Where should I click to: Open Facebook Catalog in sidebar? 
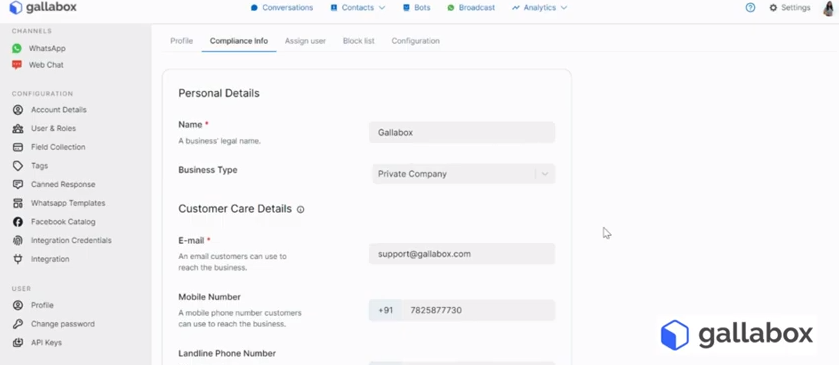[x=63, y=222]
